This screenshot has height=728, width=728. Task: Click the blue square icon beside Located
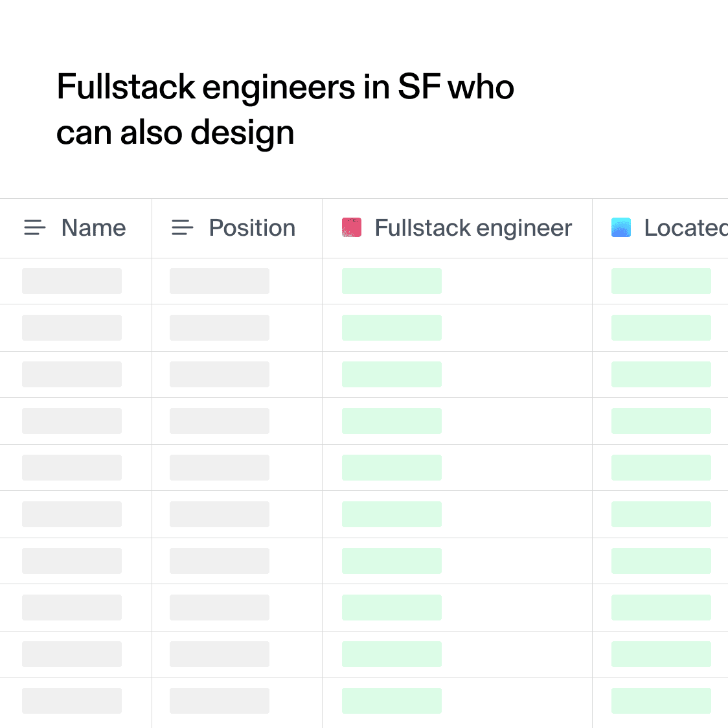[x=621, y=228]
